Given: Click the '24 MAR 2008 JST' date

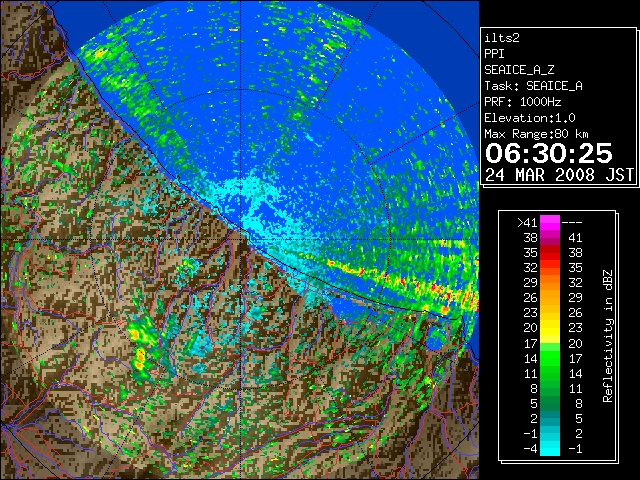Looking at the screenshot, I should (x=559, y=175).
